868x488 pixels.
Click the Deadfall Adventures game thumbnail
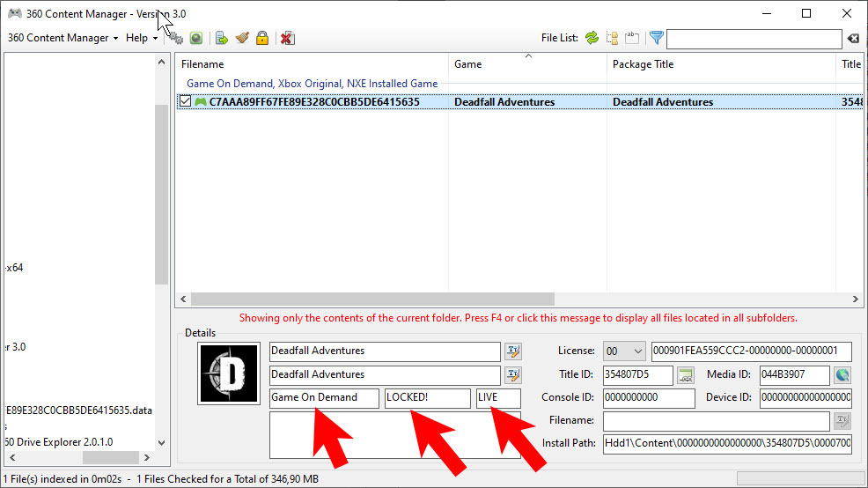pyautogui.click(x=229, y=373)
